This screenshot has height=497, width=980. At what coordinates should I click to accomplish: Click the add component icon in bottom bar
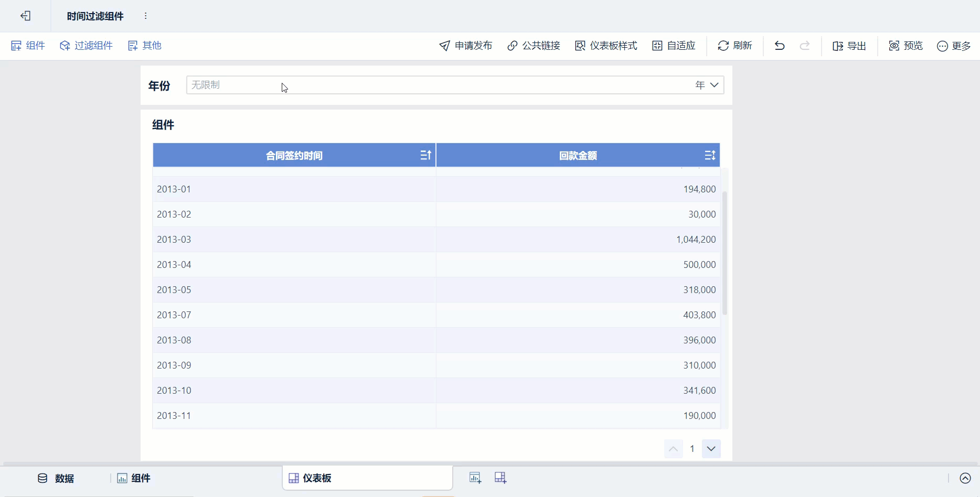(475, 478)
